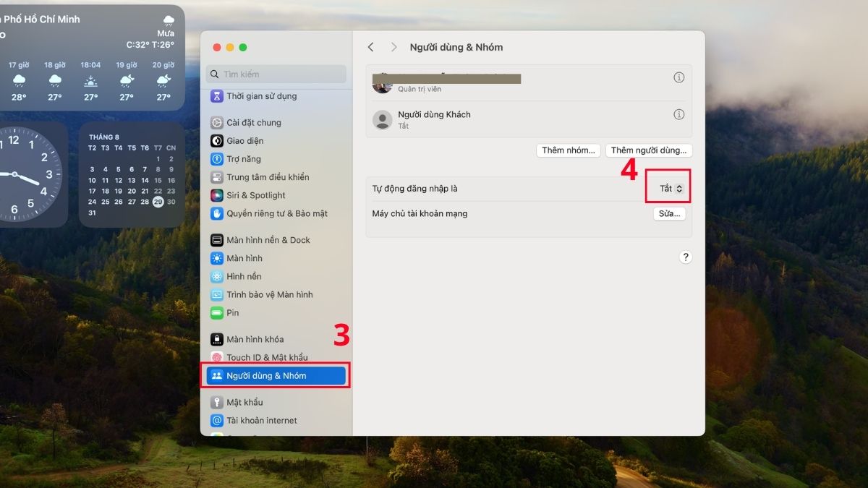Viewport: 868px width, 488px height.
Task: Open the Tự động đăng nhập là dropdown
Action: coord(671,189)
